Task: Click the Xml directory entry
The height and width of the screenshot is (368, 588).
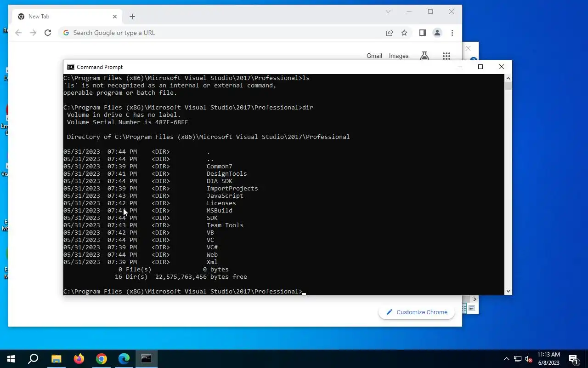Action: (x=212, y=262)
